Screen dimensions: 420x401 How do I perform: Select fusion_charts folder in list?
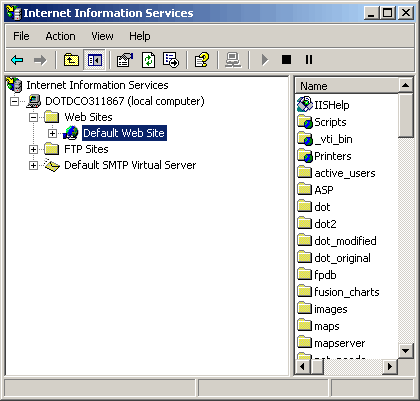[347, 292]
